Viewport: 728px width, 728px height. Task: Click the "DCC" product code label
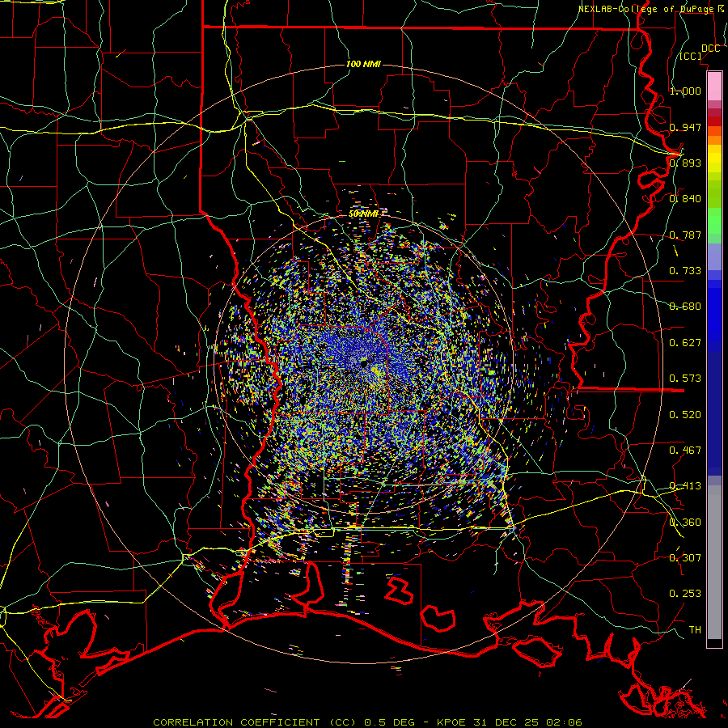pos(710,49)
